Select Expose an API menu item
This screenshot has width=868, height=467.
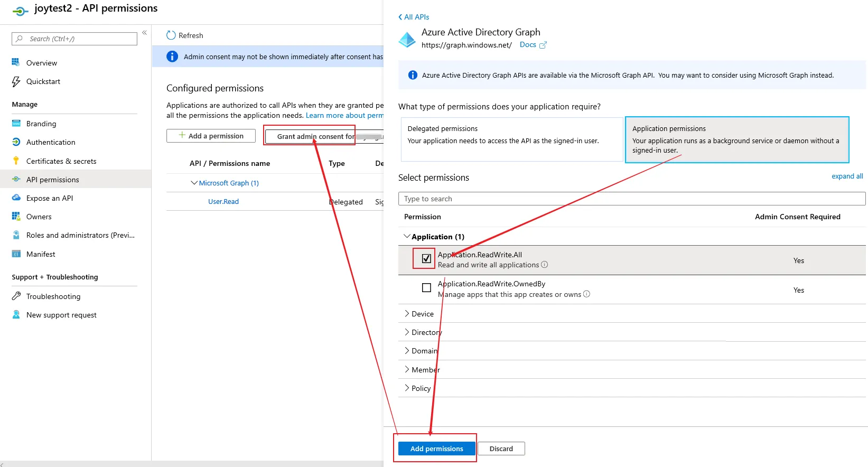point(50,198)
